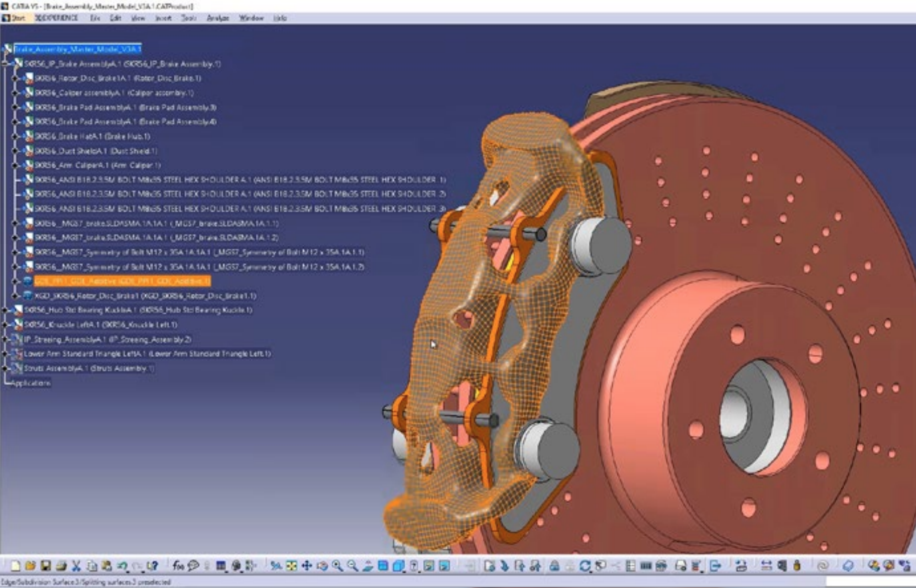Viewport: 916px width, 588px height.
Task: Click the Zoom In toolbar icon
Action: point(337,567)
